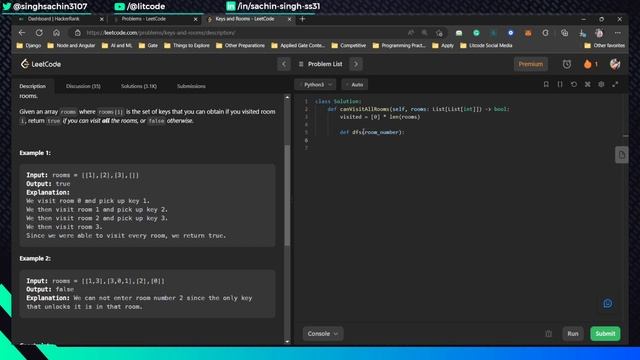Click the green Grammarly extension icon
The image size is (640, 360).
(x=476, y=33)
